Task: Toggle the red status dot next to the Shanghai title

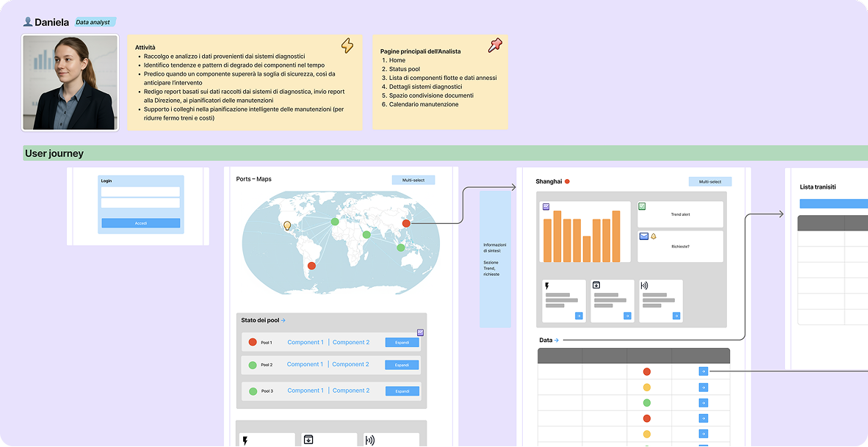Action: tap(566, 181)
